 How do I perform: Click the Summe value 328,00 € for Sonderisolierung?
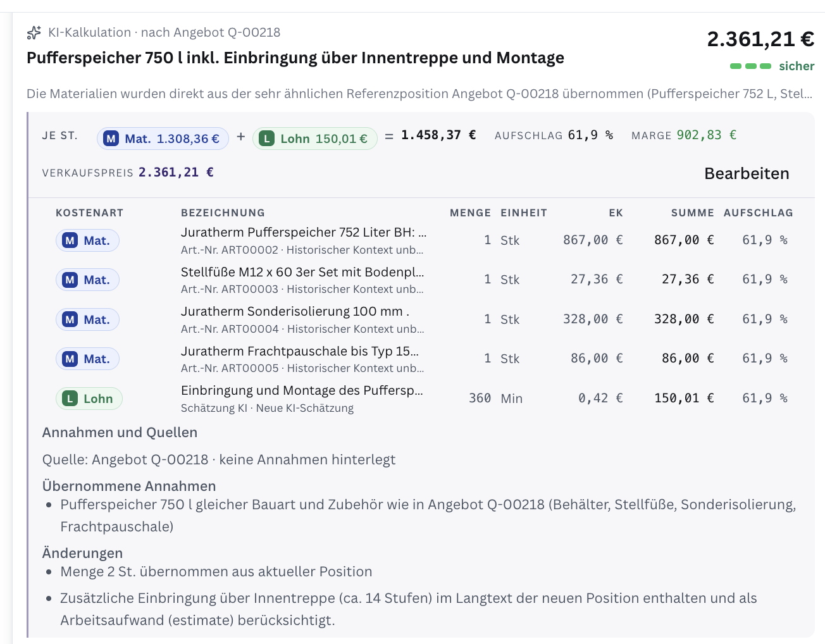coord(684,319)
